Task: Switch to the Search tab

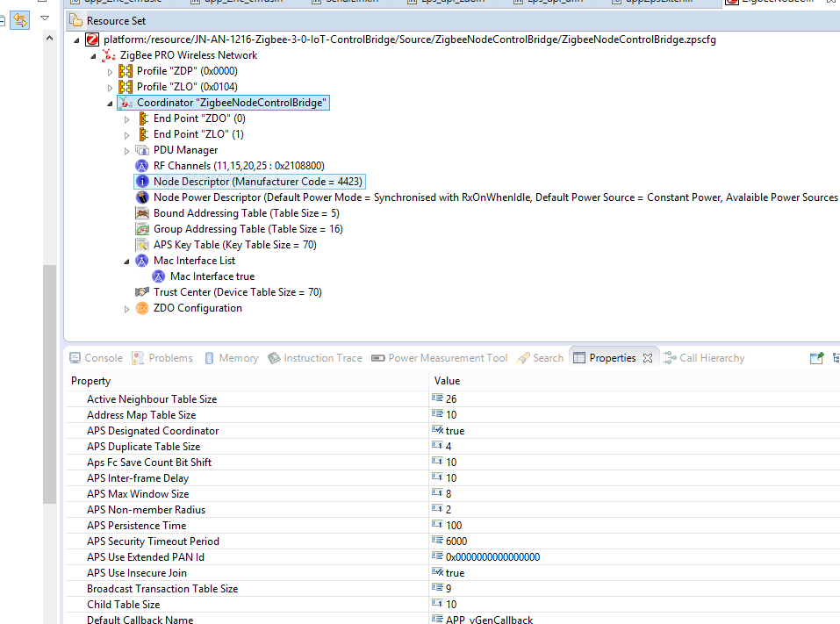Action: pos(540,358)
